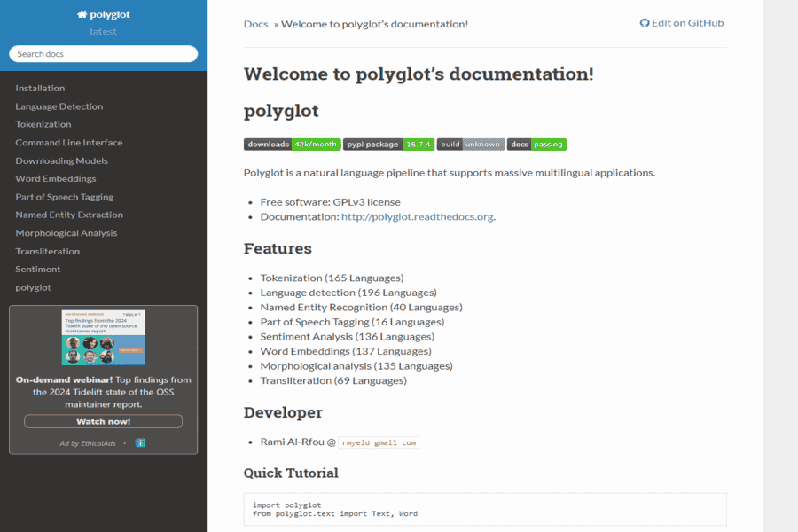Click the 'Quick Tutorial' heading
The image size is (798, 532).
tap(291, 473)
